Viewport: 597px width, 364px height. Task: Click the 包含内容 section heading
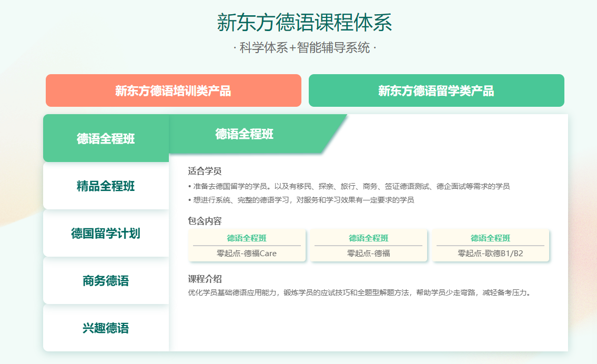[x=205, y=221]
